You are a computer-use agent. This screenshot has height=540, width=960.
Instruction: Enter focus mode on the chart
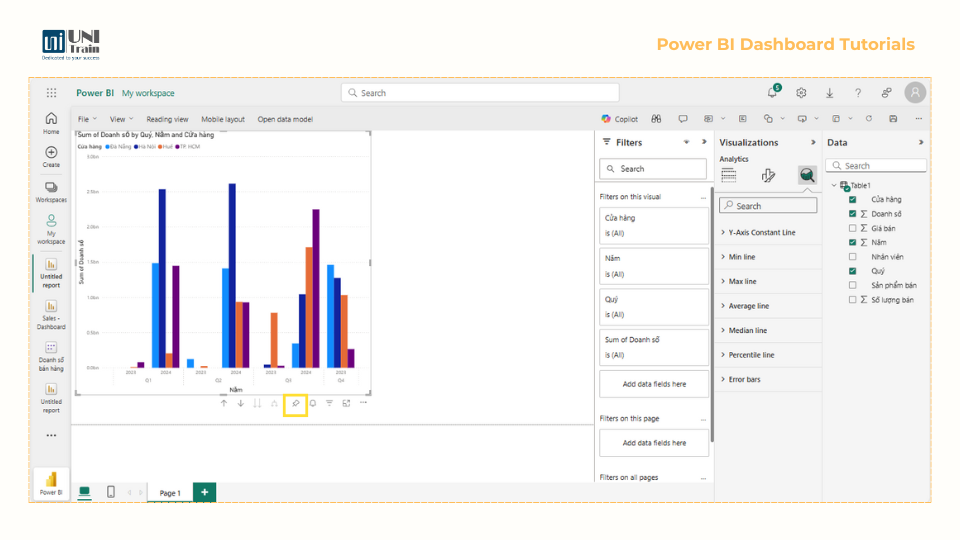pos(347,403)
